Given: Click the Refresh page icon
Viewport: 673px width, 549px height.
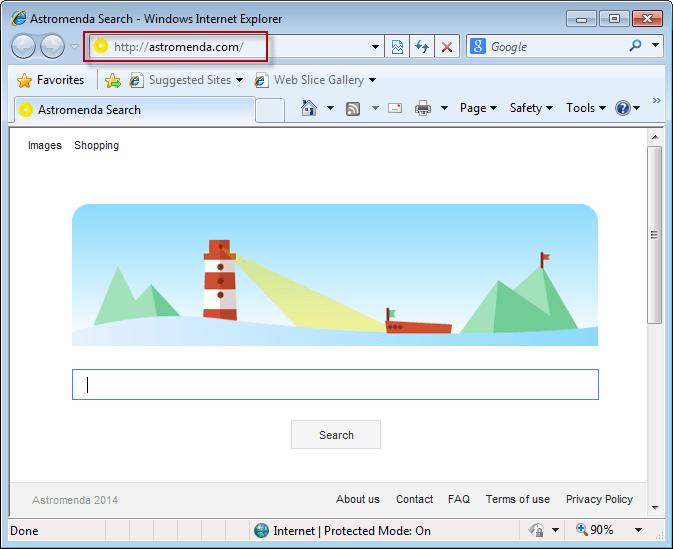Looking at the screenshot, I should click(422, 46).
